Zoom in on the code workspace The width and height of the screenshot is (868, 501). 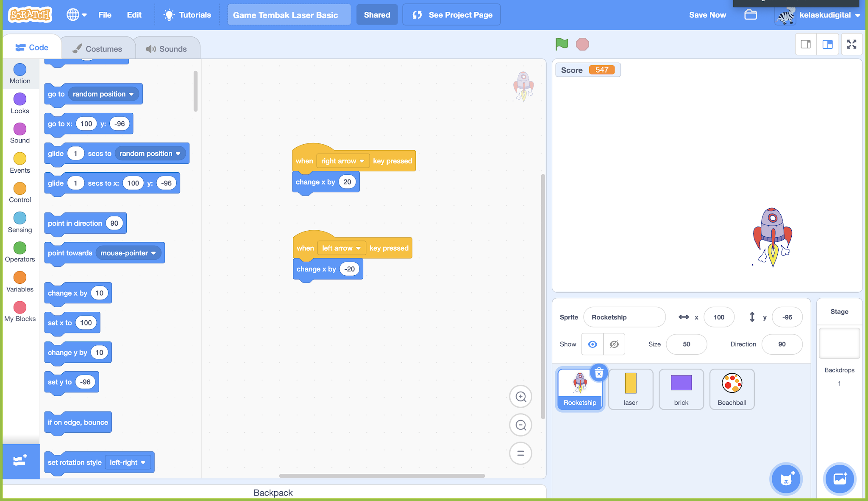click(x=520, y=397)
